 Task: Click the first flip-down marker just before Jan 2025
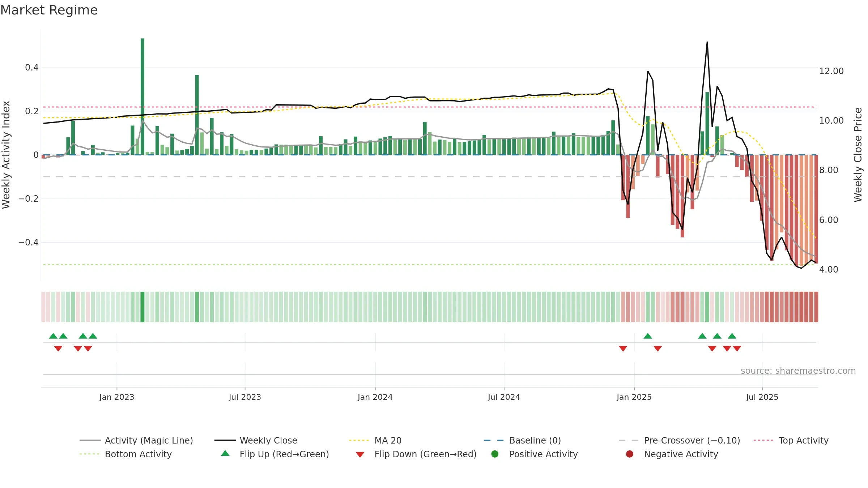coord(623,348)
